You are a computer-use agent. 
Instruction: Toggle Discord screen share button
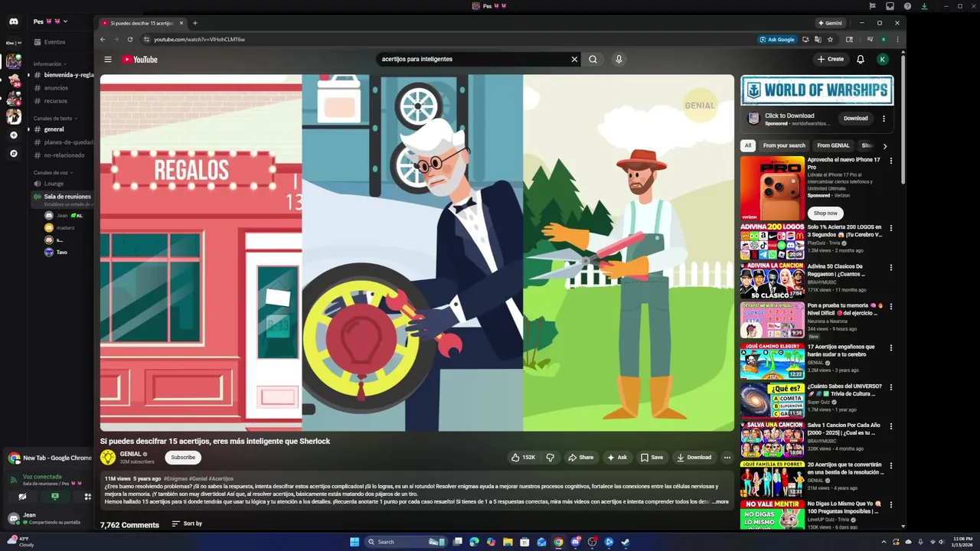54,497
